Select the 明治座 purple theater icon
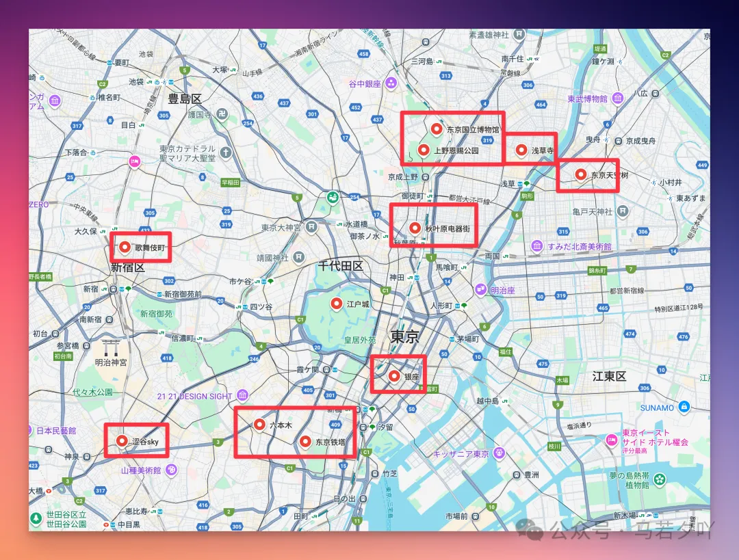This screenshot has height=560, width=739. point(482,289)
